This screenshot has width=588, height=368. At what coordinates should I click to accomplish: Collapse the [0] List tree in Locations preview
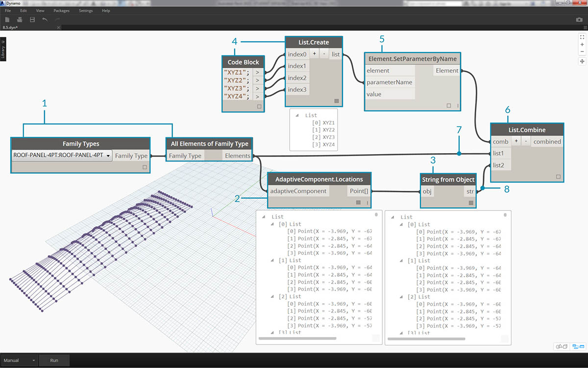point(272,224)
